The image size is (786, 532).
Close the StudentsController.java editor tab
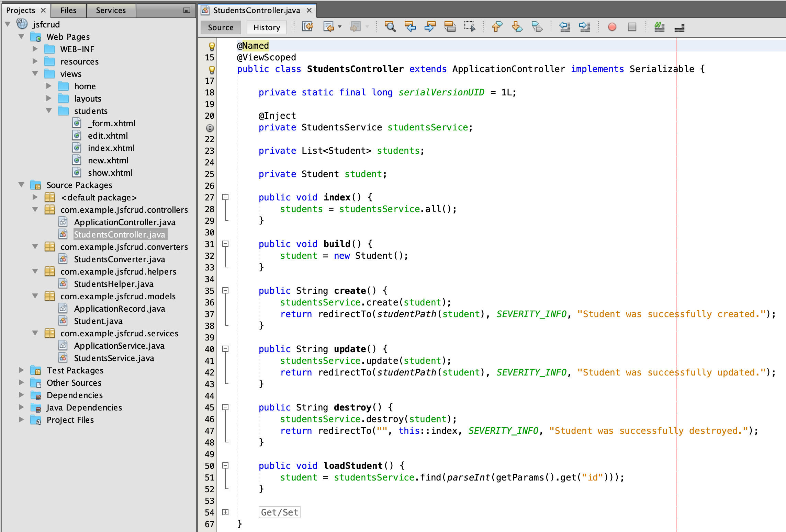click(309, 10)
